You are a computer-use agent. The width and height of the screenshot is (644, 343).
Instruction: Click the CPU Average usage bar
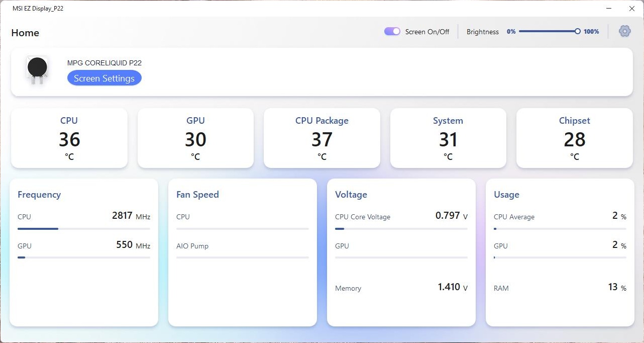[560, 229]
